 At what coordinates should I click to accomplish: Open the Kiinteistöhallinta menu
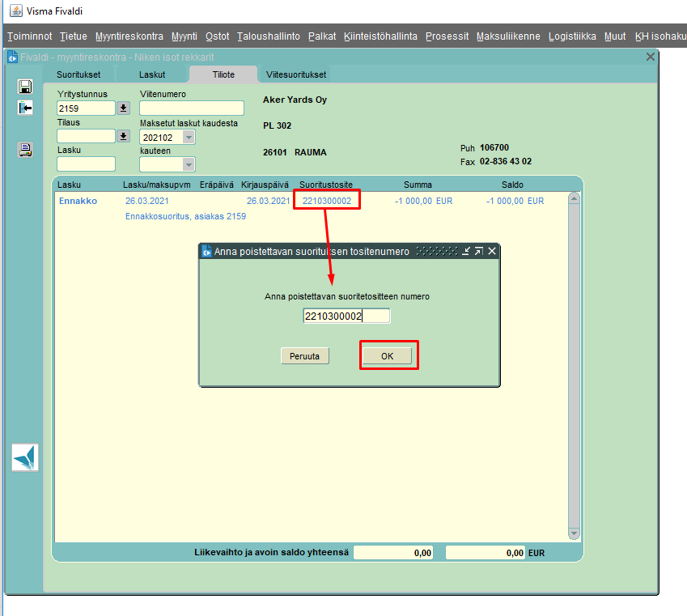tap(381, 36)
